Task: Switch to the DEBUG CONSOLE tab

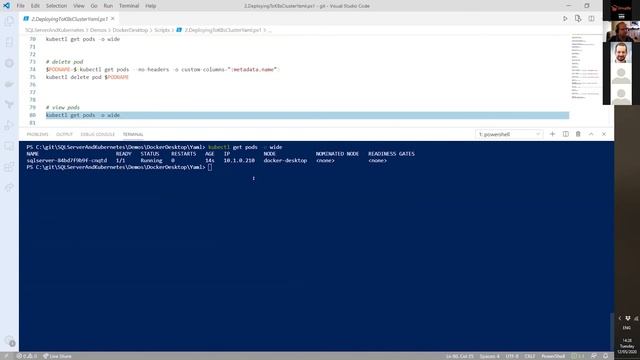Action: [98, 134]
